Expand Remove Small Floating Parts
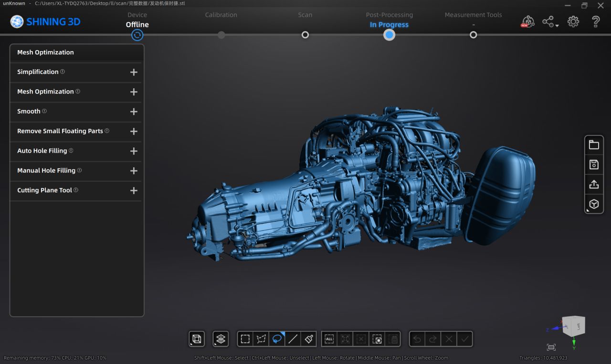The height and width of the screenshot is (364, 611). [x=134, y=131]
